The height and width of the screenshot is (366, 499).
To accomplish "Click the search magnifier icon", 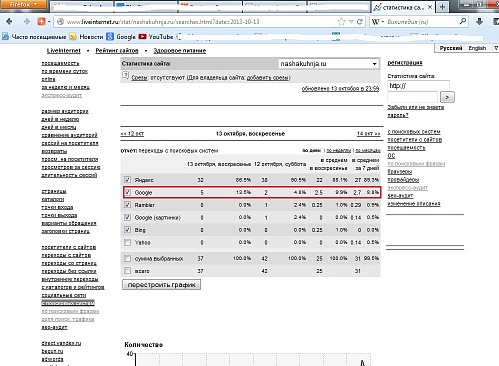I will tap(463, 22).
